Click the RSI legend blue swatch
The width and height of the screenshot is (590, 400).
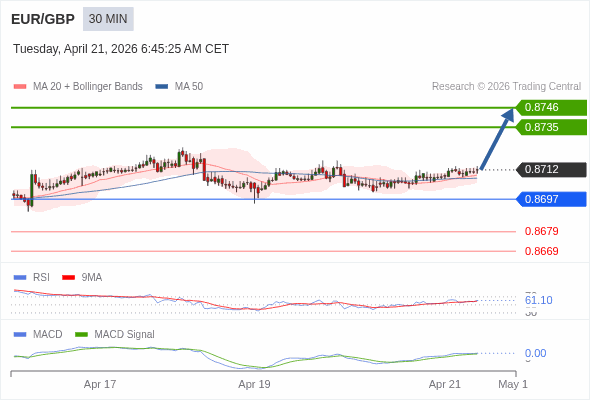click(20, 278)
